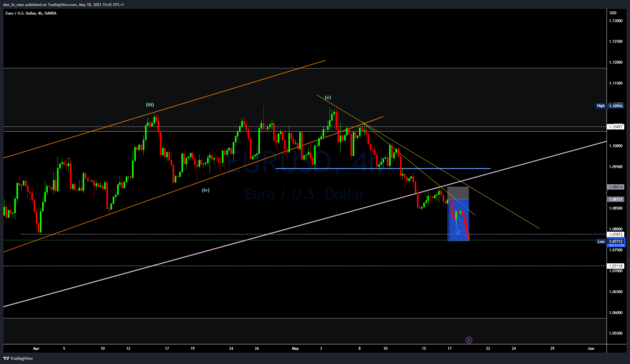This screenshot has height=364, width=630.
Task: Click the 1.07872 dotted line price label
Action: pyautogui.click(x=616, y=235)
